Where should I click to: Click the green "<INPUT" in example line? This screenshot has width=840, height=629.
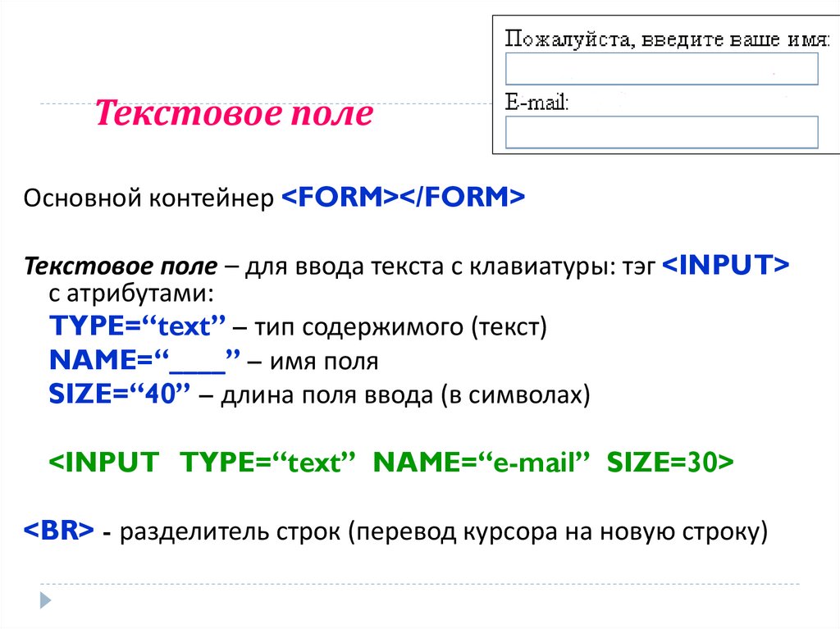click(x=104, y=462)
